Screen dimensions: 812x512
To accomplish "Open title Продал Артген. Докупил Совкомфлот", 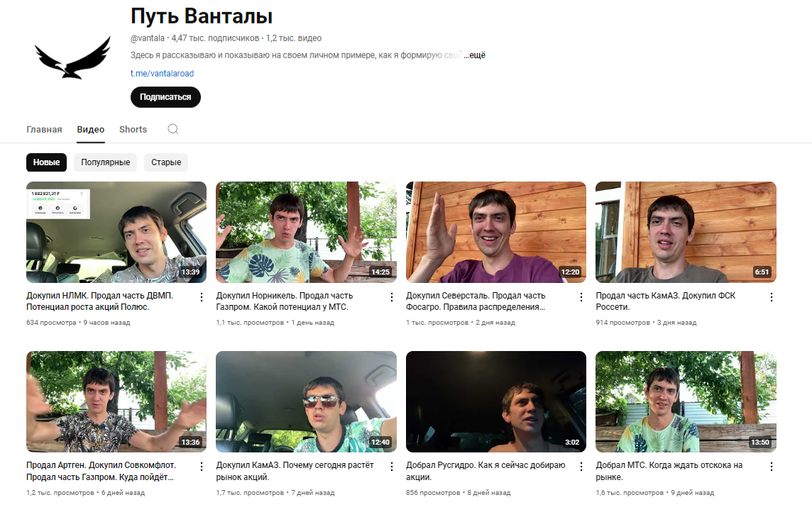I will pos(101,471).
